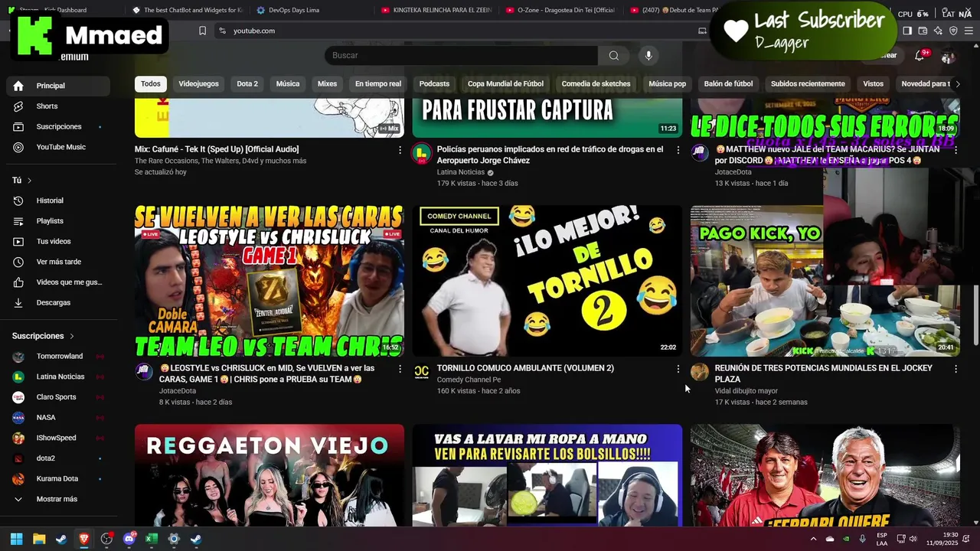This screenshot has height=551, width=980.
Task: Open the account avatar menu
Action: 948,57
